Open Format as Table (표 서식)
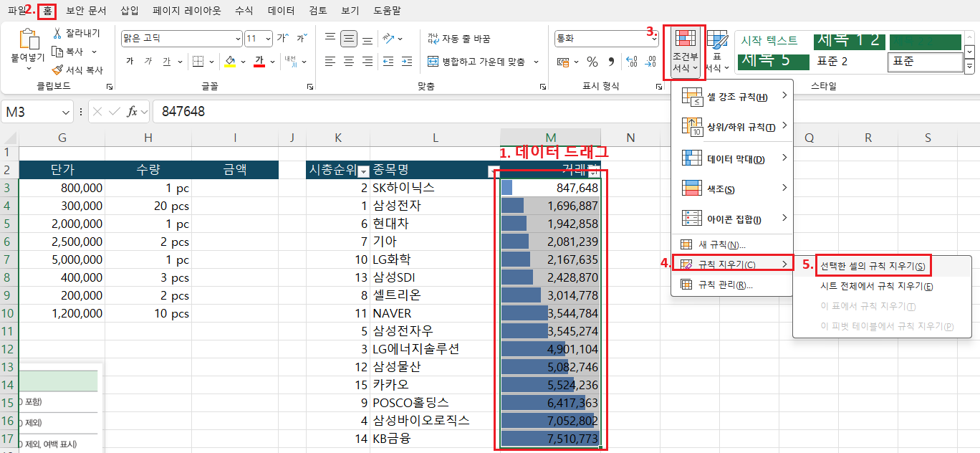The image size is (980, 453). (x=718, y=52)
